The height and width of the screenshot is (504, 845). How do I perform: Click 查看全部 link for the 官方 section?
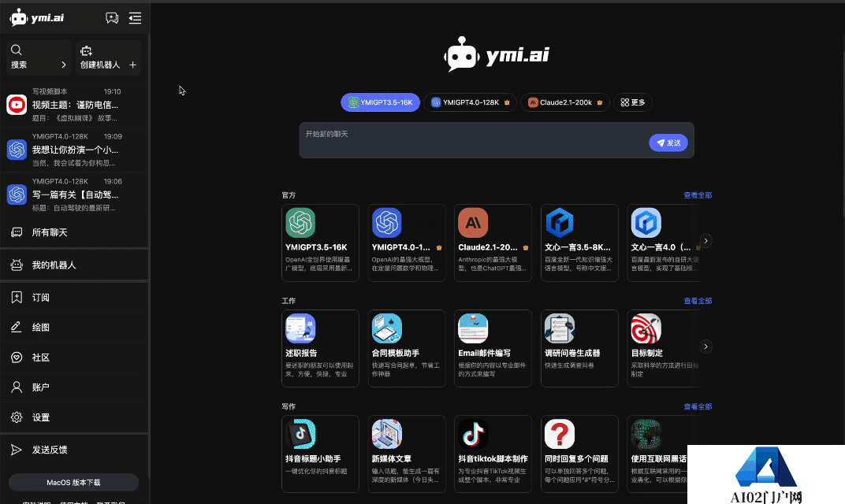coord(698,195)
